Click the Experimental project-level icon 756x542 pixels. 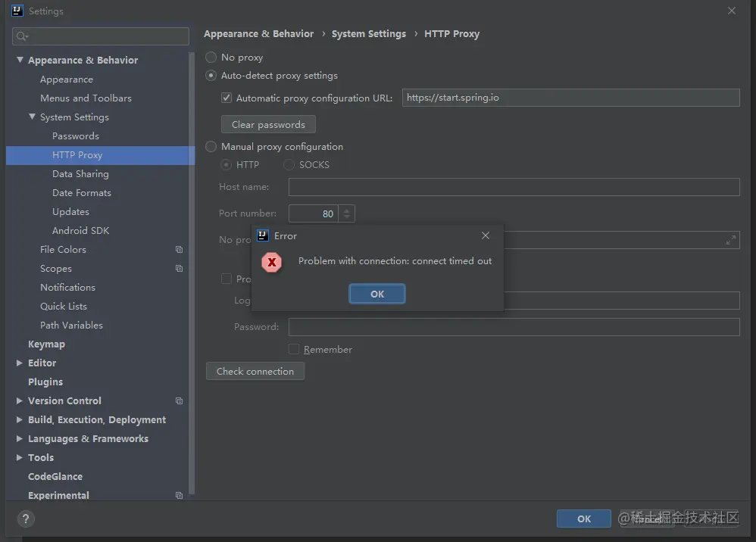[180, 496]
